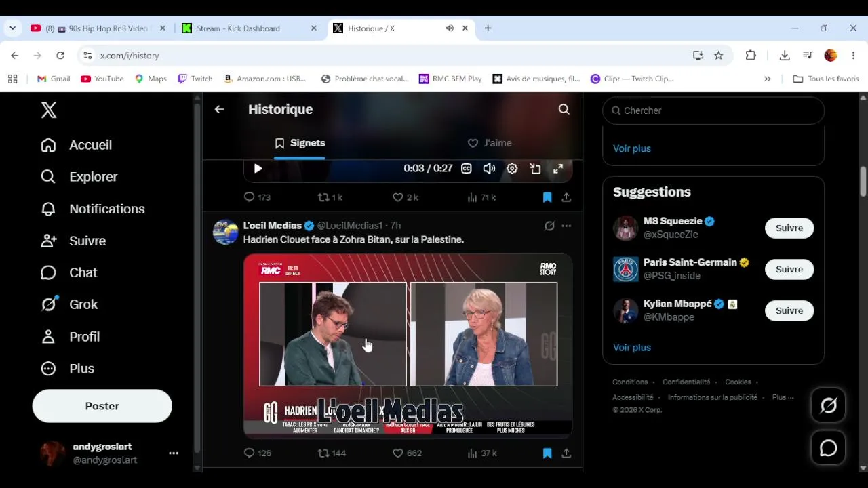Share the L'oeil Medias post
This screenshot has height=488, width=868.
pyautogui.click(x=566, y=453)
